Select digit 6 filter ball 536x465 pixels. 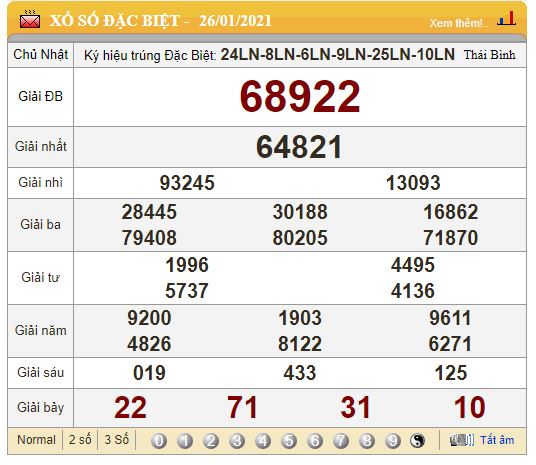click(315, 441)
